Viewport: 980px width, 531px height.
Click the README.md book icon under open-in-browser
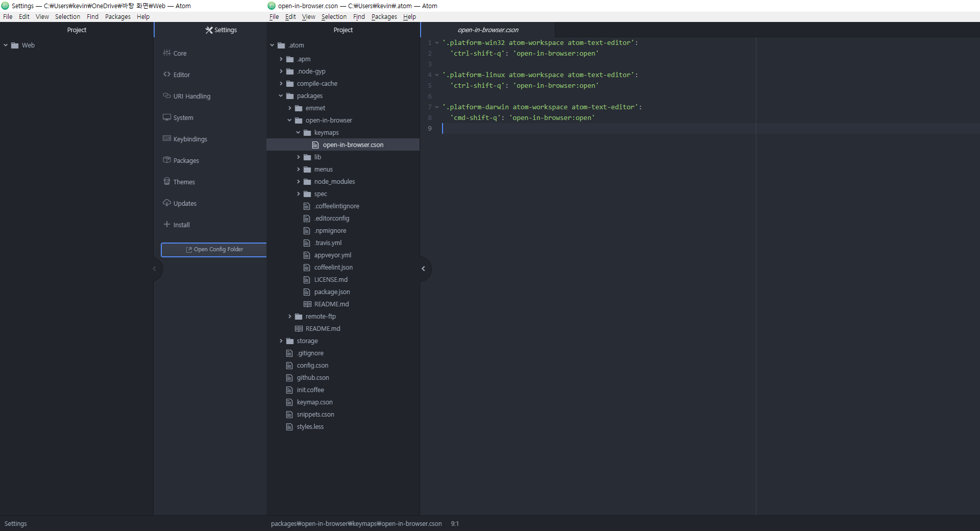(x=307, y=304)
